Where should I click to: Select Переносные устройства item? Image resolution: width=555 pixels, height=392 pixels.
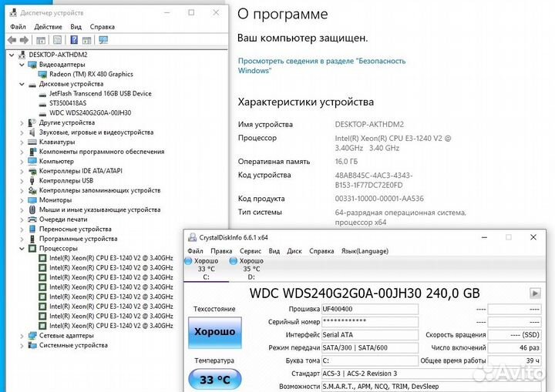75,229
